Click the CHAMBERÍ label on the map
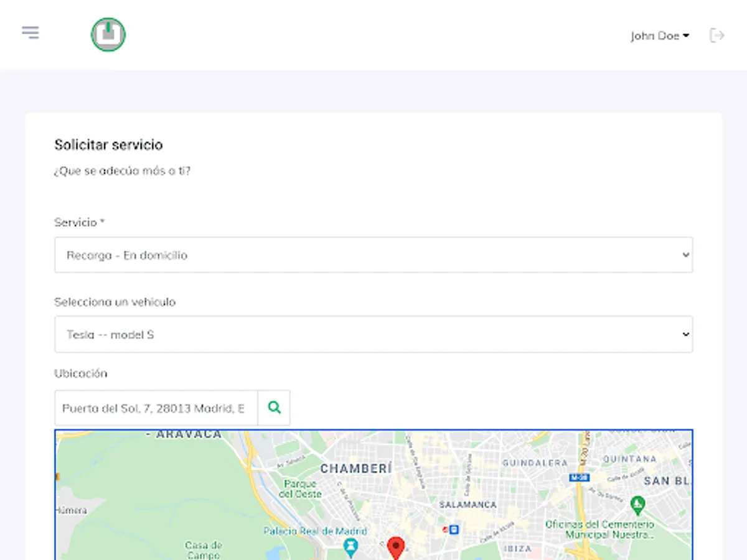 tap(355, 469)
